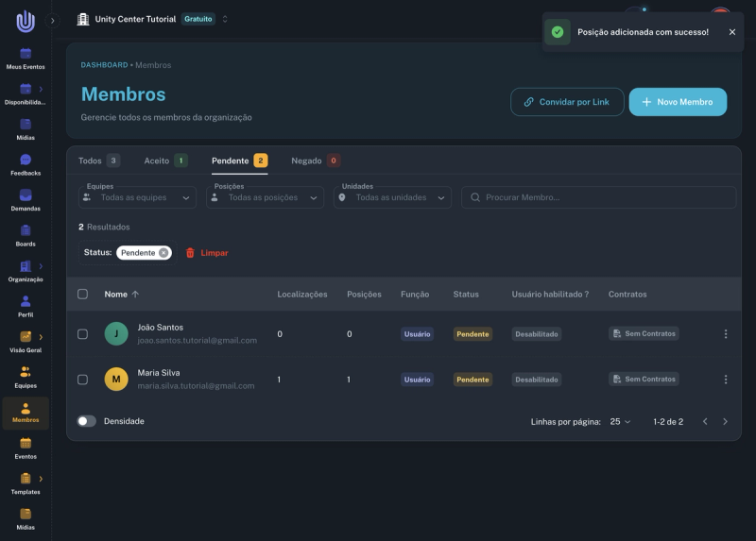Viewport: 756px width, 541px height.
Task: Select the Pendente tab
Action: [x=240, y=161]
